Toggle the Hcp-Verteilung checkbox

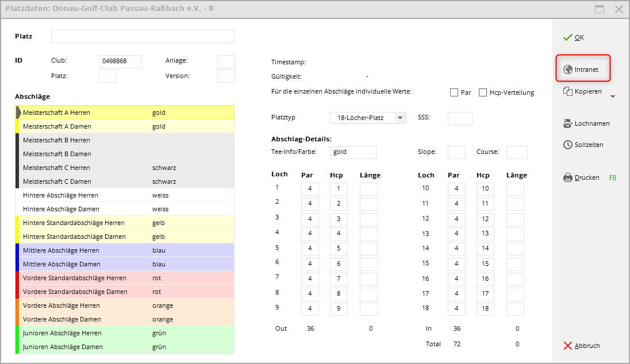point(483,92)
